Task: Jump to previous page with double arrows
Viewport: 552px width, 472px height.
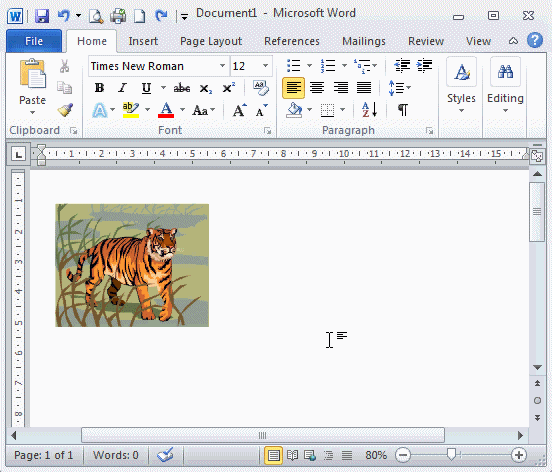Action: click(x=537, y=383)
